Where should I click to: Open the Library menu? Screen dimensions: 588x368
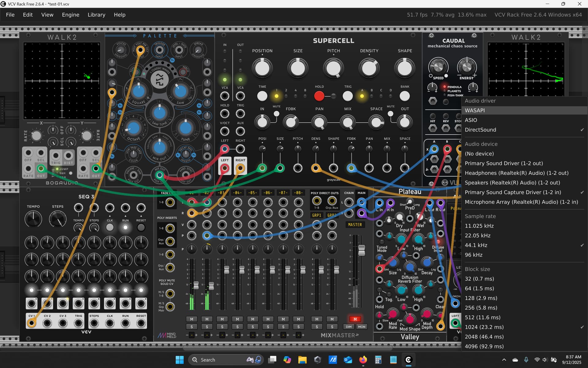point(96,15)
